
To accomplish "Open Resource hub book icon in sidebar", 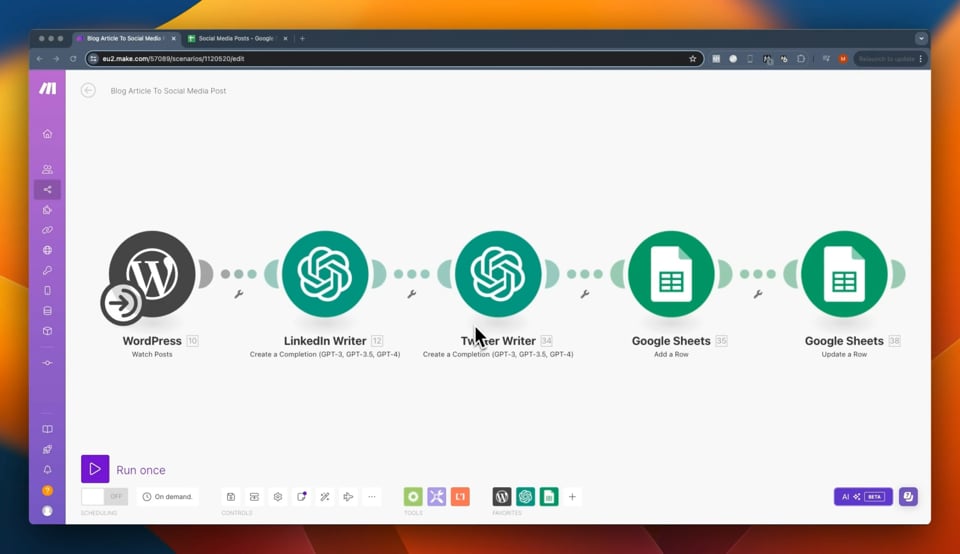I will tap(47, 429).
